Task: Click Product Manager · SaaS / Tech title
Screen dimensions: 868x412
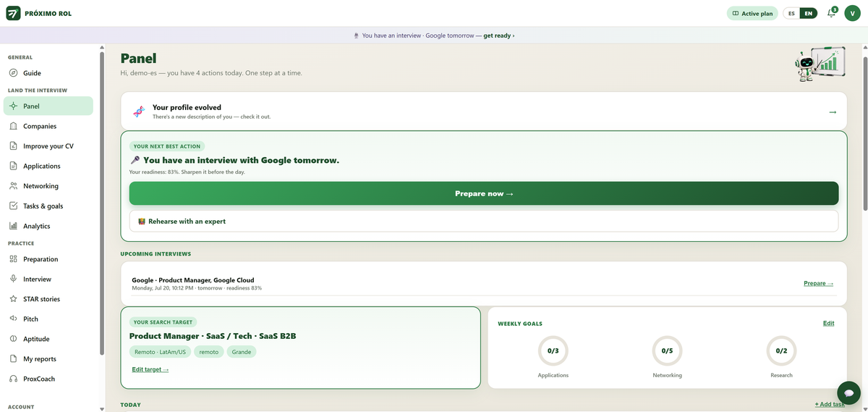Action: pos(213,336)
